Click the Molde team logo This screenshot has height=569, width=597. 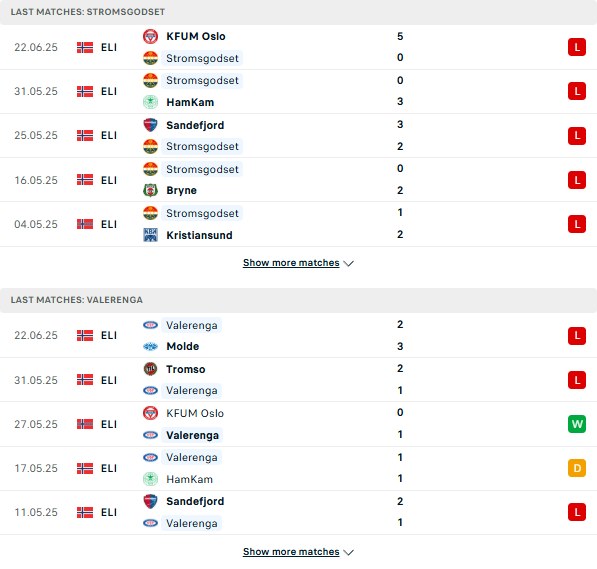[150, 346]
